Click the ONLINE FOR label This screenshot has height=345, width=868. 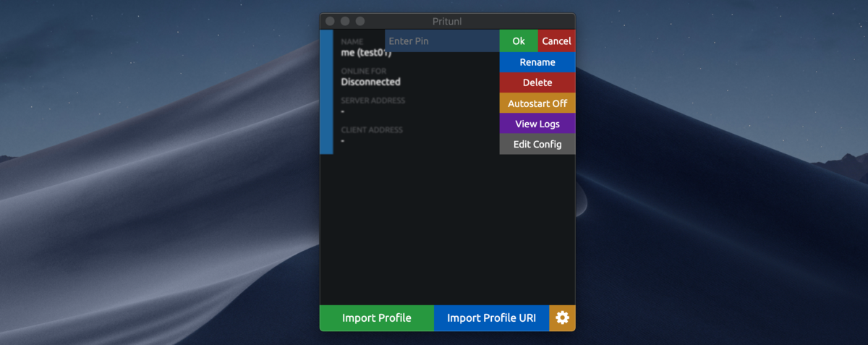click(x=363, y=71)
